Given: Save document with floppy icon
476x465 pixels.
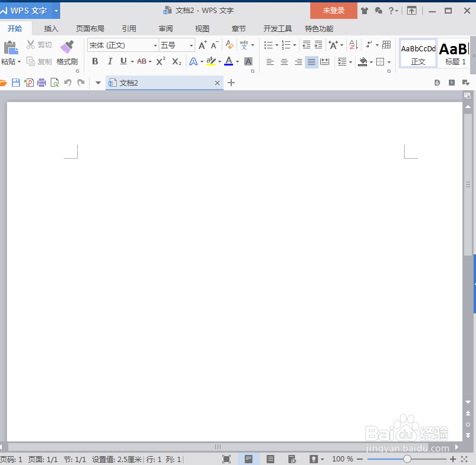Looking at the screenshot, I should (x=16, y=83).
